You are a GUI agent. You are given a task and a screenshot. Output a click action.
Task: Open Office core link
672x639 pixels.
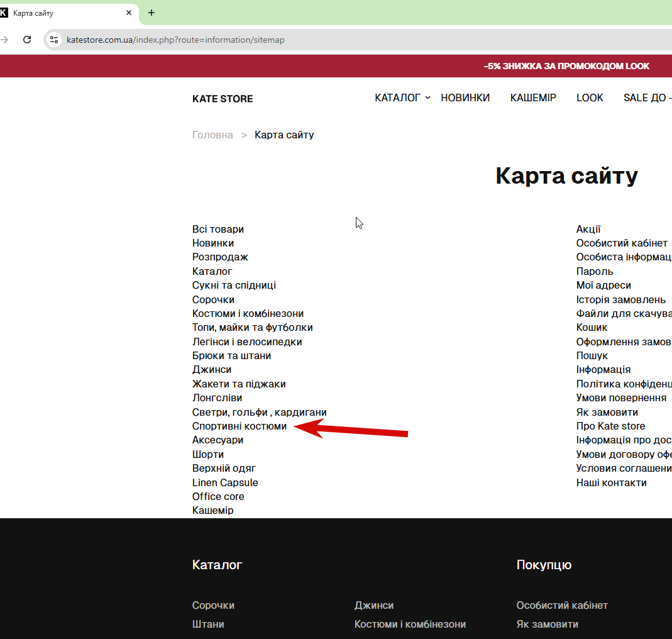(x=218, y=497)
